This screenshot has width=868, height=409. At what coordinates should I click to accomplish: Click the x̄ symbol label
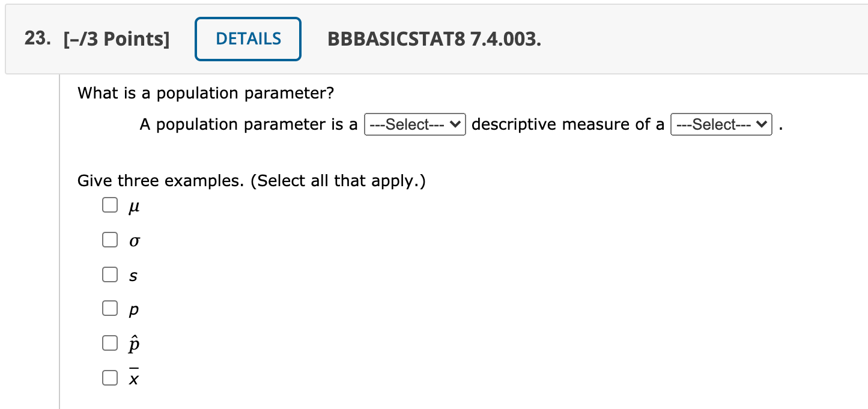(x=132, y=377)
